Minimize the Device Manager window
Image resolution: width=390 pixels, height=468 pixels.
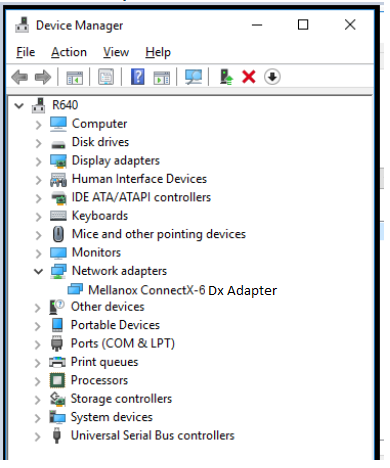[257, 25]
